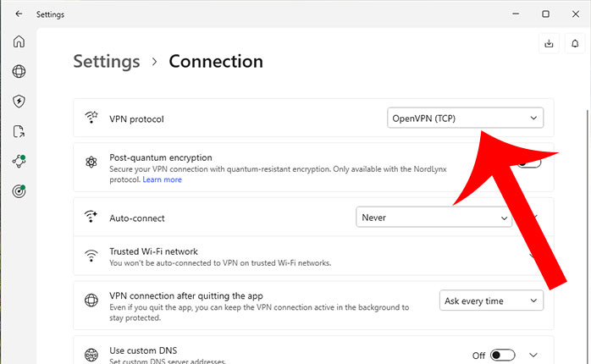
Task: Open Threat Protection shield icon
Action: click(x=19, y=101)
